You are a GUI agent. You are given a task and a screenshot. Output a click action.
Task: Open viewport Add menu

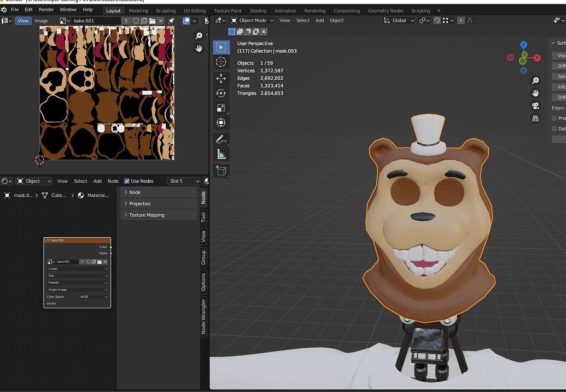[319, 21]
